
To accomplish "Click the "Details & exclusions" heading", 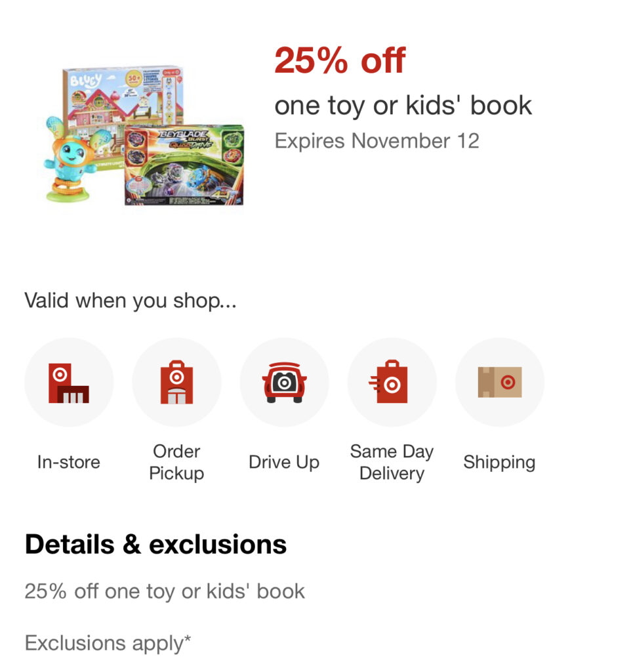I will point(155,544).
